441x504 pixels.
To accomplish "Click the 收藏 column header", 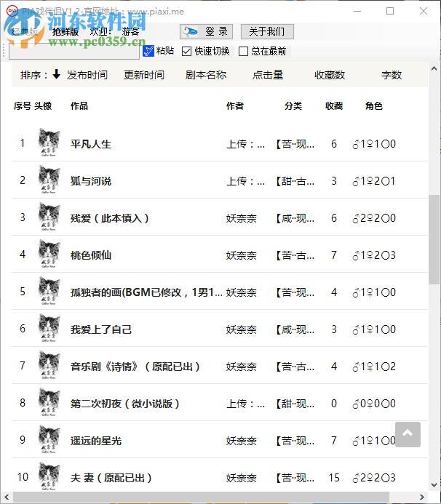I will (334, 105).
